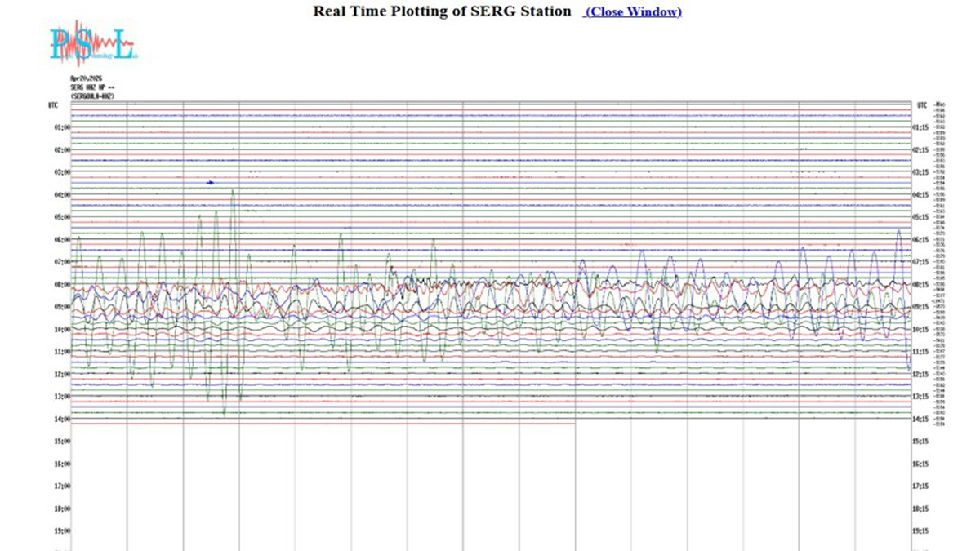Click the 08:00 time label on left axis
Viewport: 980px width, 551px height.
pos(61,285)
